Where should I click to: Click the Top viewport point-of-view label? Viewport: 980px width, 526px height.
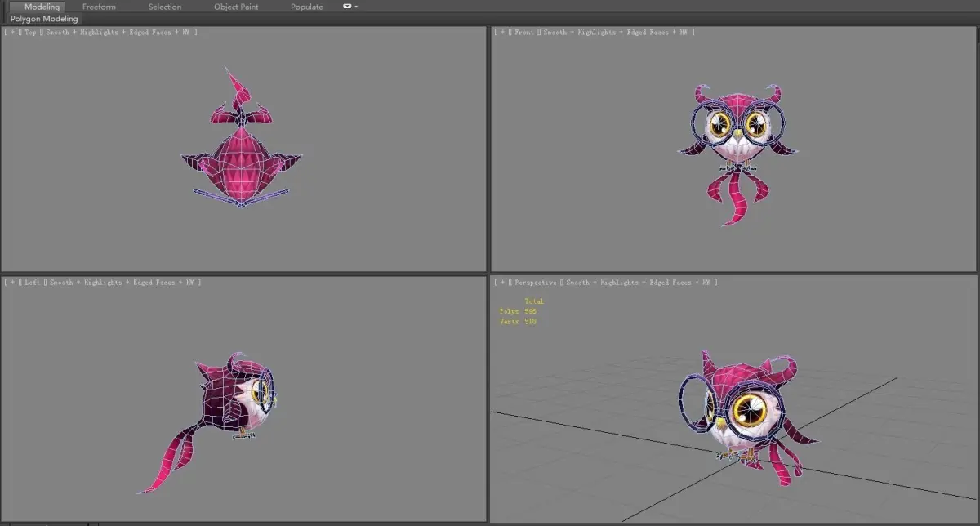[30, 33]
